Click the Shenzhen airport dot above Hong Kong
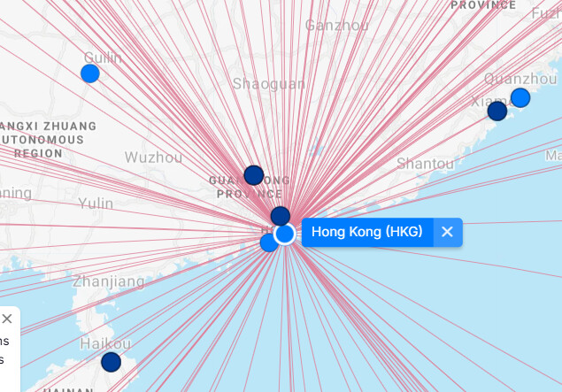 coord(281,216)
